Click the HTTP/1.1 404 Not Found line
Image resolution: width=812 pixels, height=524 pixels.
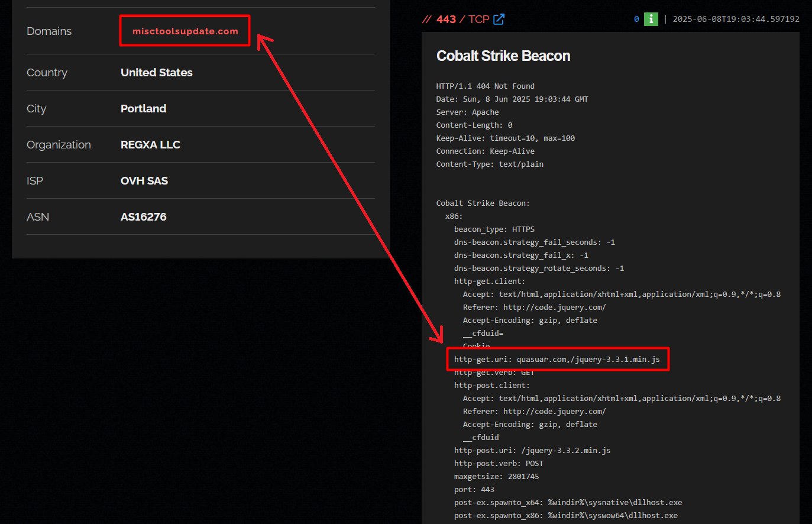coord(486,86)
